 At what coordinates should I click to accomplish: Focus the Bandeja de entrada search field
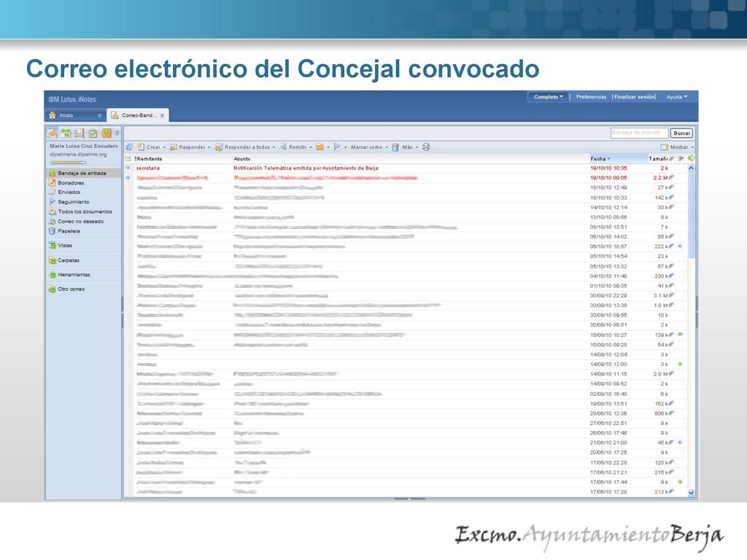pos(639,133)
